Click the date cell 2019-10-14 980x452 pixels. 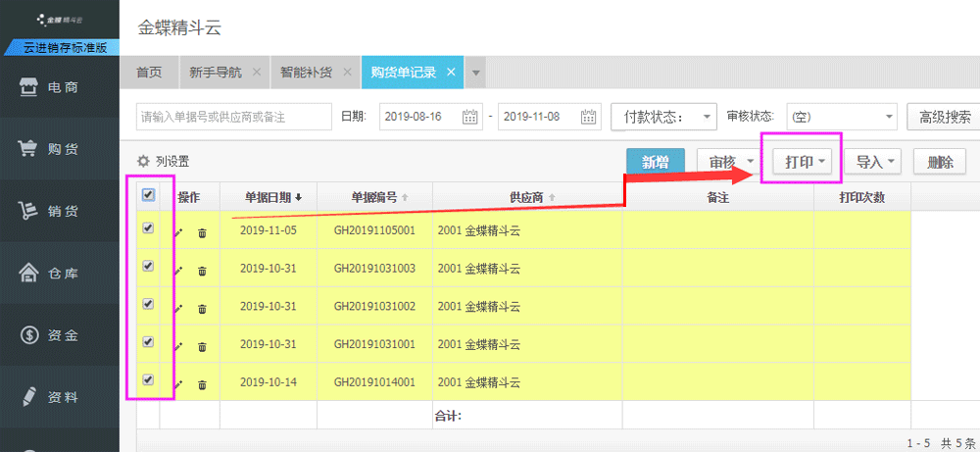coord(269,382)
